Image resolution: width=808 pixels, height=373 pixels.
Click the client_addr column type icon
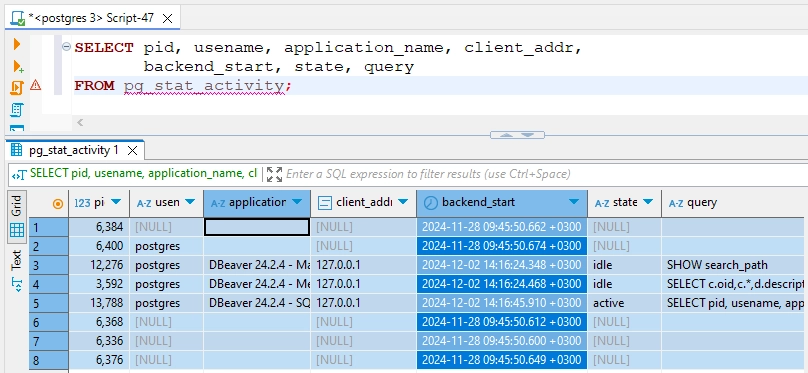[324, 203]
